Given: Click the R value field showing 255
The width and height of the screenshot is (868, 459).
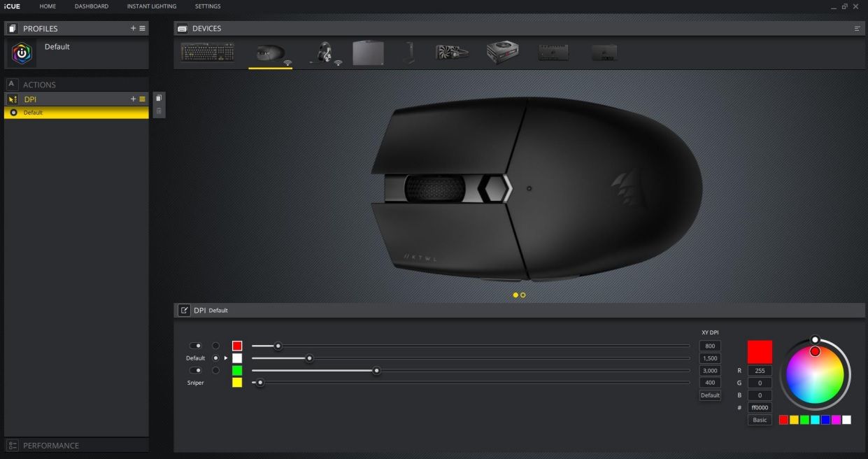Looking at the screenshot, I should coord(760,371).
